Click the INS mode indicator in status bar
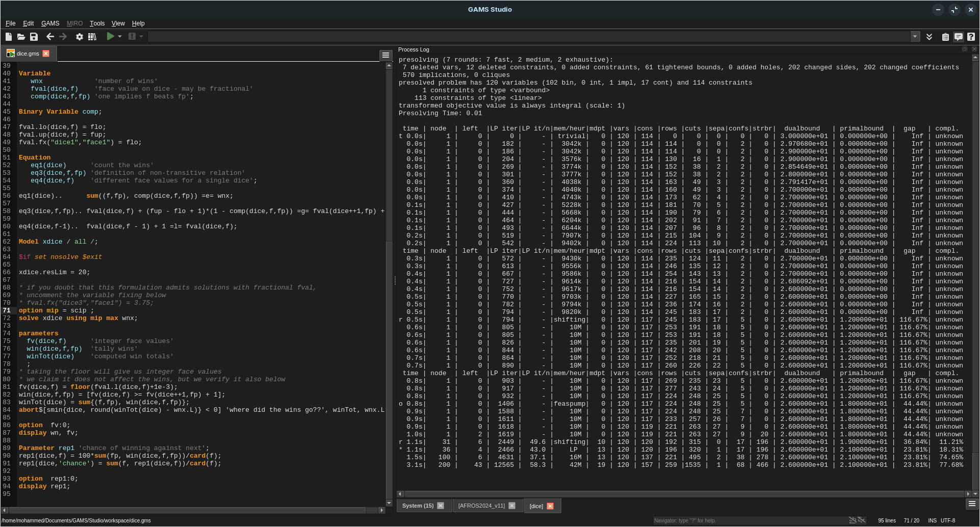The image size is (980, 527). pyautogui.click(x=932, y=520)
